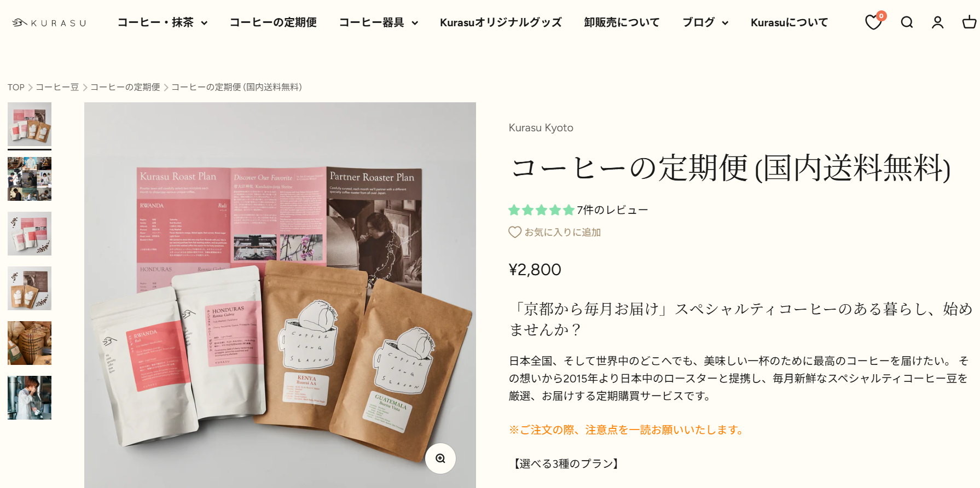Open the wishlist heart icon in header
This screenshot has width=980, height=488.
873,22
